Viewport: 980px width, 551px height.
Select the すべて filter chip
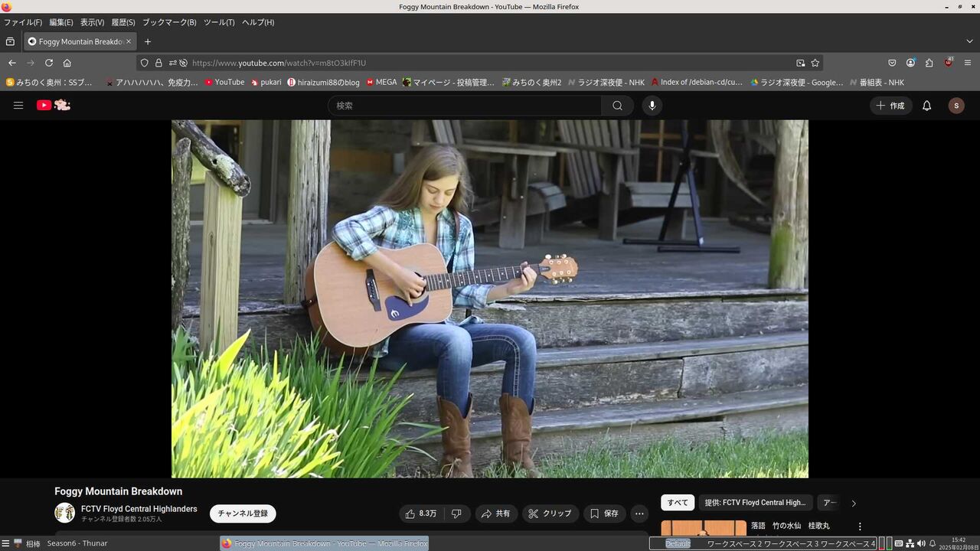click(x=678, y=503)
